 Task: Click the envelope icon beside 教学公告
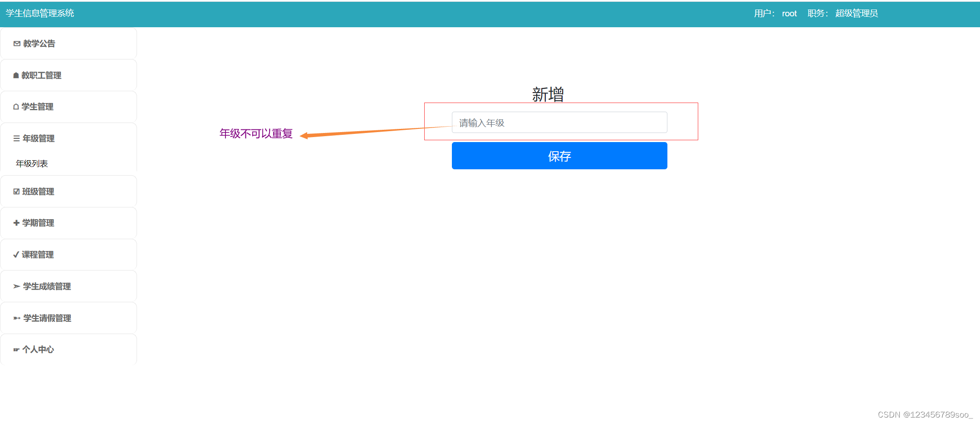pos(17,44)
